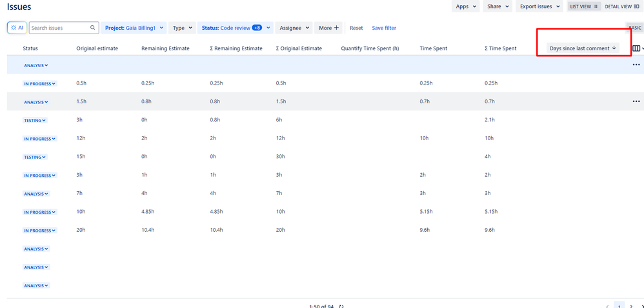Click the 2.1h Σ Time Spent value
This screenshot has width=644, height=308.
click(x=489, y=120)
